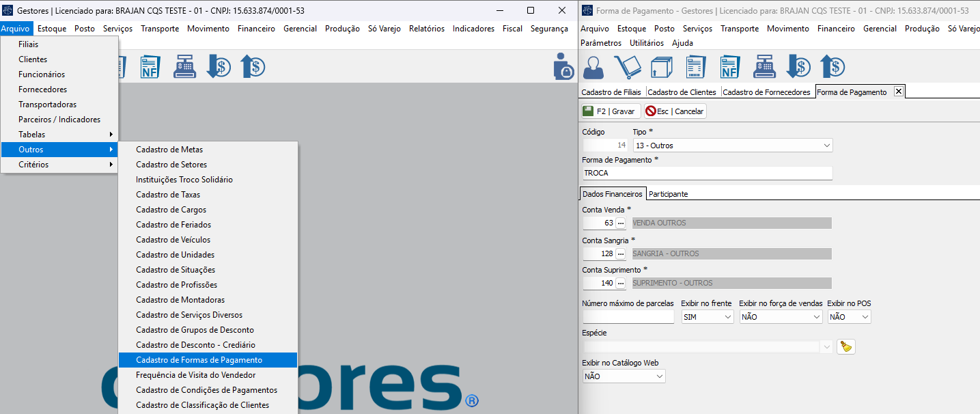Close the Forma de Pagamento tab
Image resolution: width=980 pixels, height=414 pixels.
898,92
